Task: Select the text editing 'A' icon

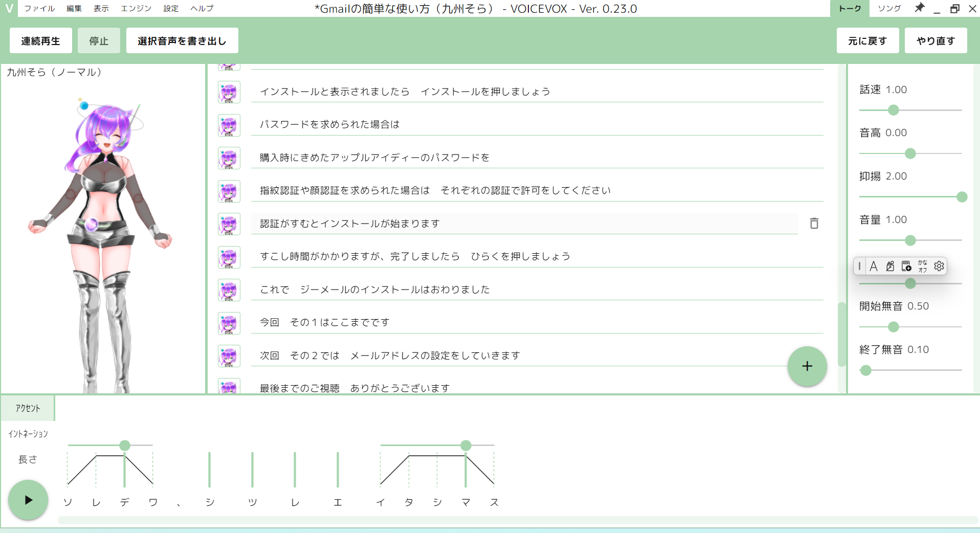Action: (x=875, y=266)
